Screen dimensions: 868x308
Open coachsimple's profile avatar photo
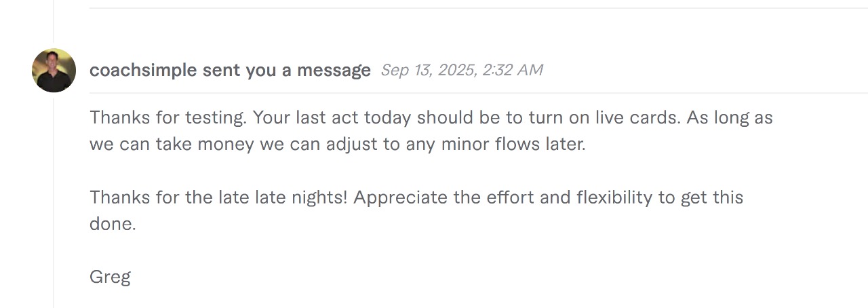[x=54, y=70]
